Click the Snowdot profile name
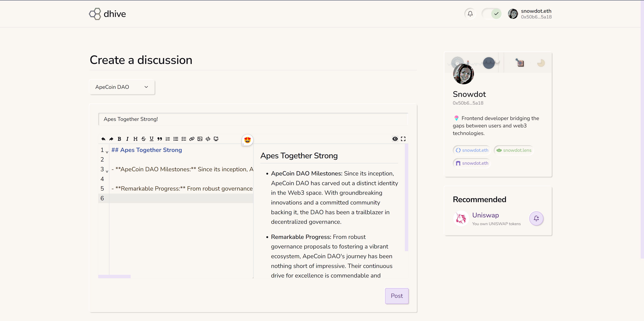644x321 pixels. click(469, 94)
